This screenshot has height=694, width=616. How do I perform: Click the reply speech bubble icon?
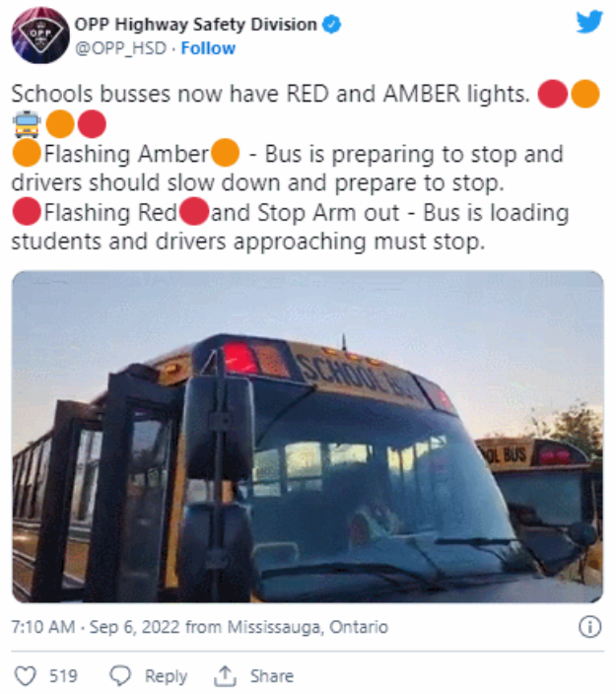pyautogui.click(x=120, y=676)
